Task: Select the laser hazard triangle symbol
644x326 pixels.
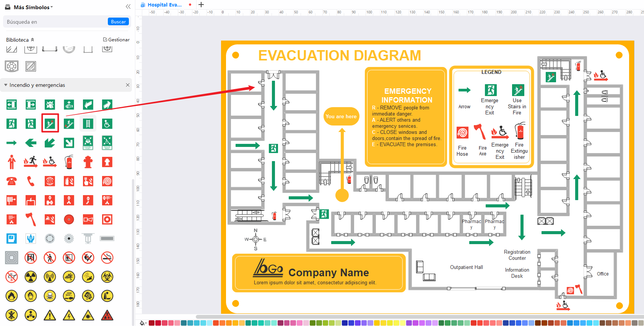Action: (88, 315)
